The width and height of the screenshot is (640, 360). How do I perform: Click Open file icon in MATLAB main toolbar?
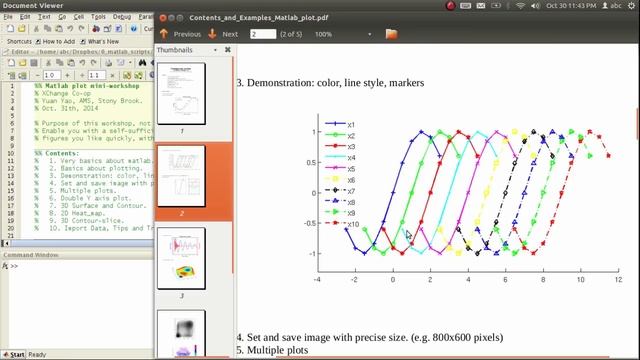[x=22, y=29]
